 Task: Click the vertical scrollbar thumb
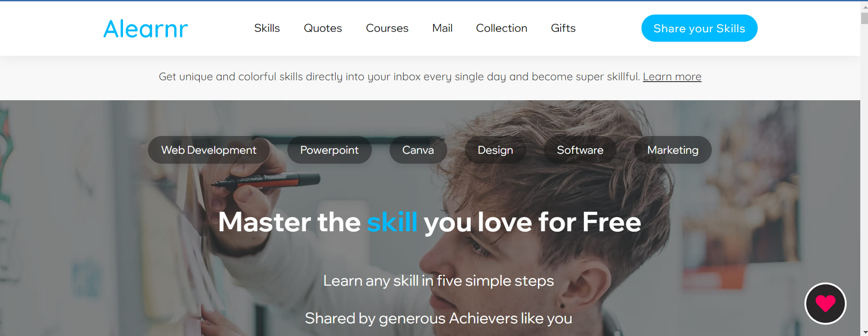[x=864, y=18]
